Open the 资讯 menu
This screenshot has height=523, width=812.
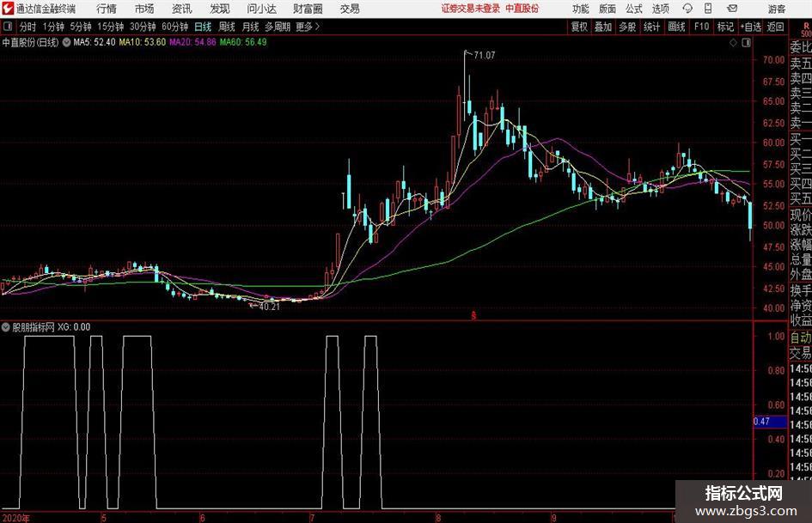point(182,9)
